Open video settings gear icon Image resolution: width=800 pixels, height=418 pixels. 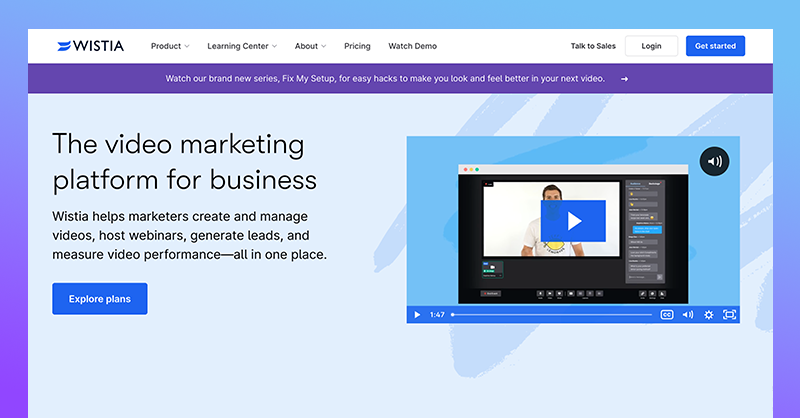coord(709,314)
